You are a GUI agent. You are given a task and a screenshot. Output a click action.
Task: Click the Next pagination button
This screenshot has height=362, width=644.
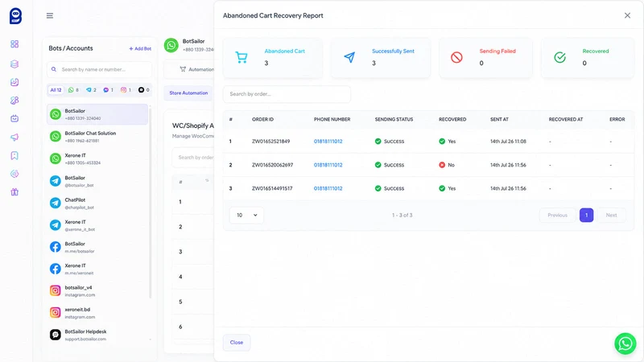point(611,215)
